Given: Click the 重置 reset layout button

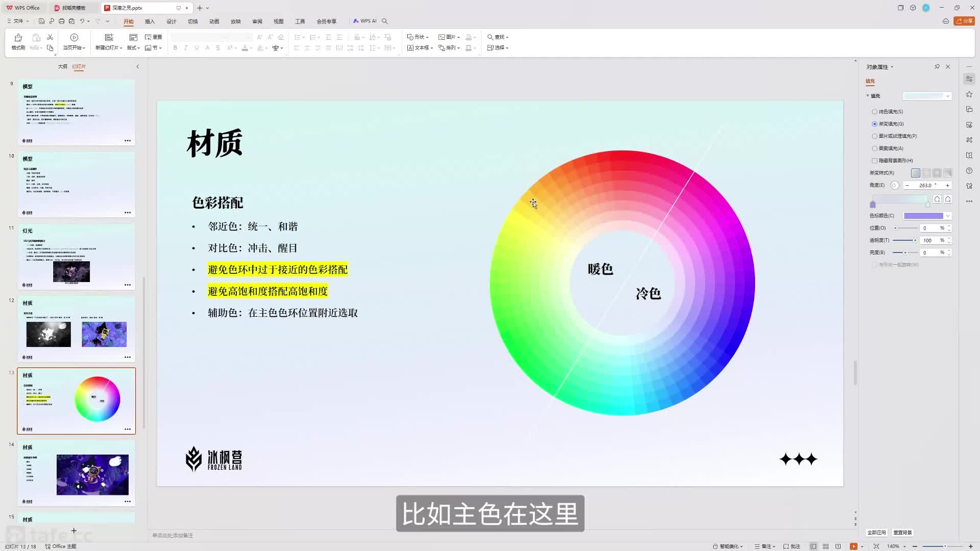Looking at the screenshot, I should 154,37.
